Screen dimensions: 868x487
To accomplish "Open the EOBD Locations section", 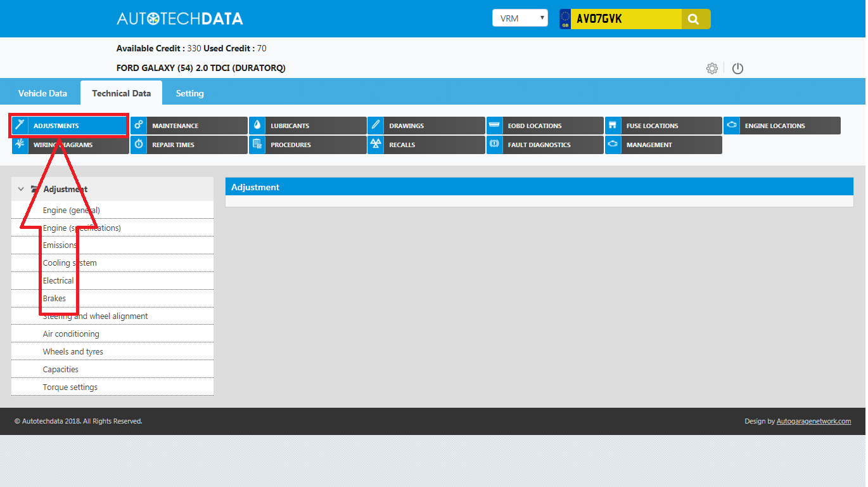I will (x=545, y=126).
